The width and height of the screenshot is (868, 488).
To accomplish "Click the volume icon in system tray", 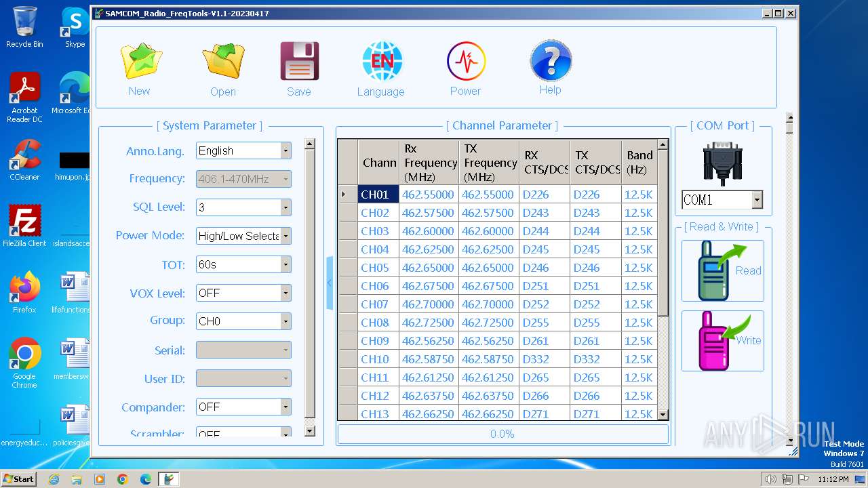I will [x=770, y=479].
